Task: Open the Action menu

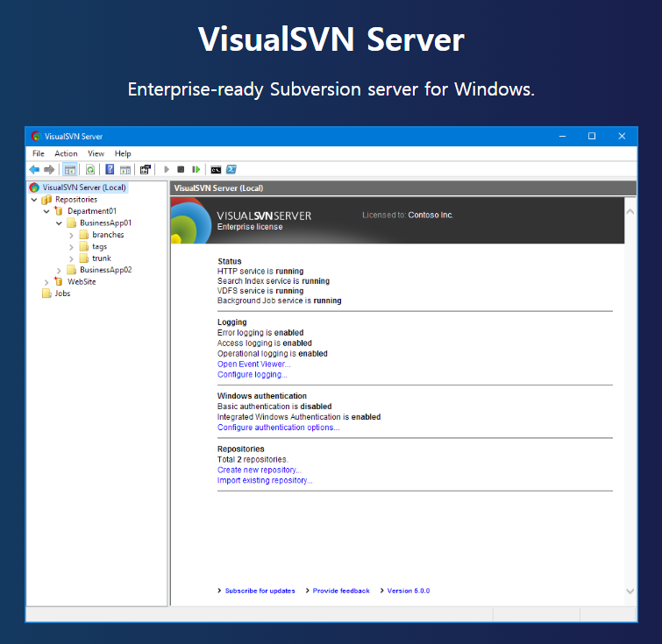Action: pos(66,153)
